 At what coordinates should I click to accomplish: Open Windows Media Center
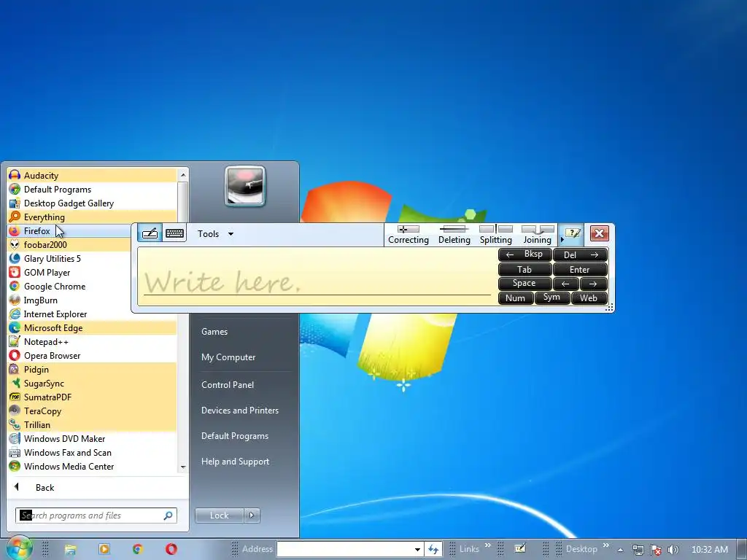tap(92, 467)
